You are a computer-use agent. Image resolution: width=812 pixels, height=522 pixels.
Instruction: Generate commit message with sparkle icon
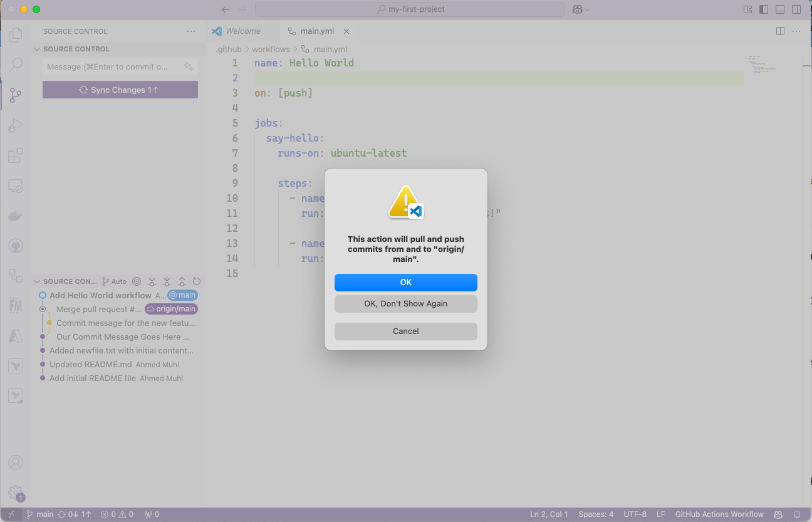coord(189,67)
